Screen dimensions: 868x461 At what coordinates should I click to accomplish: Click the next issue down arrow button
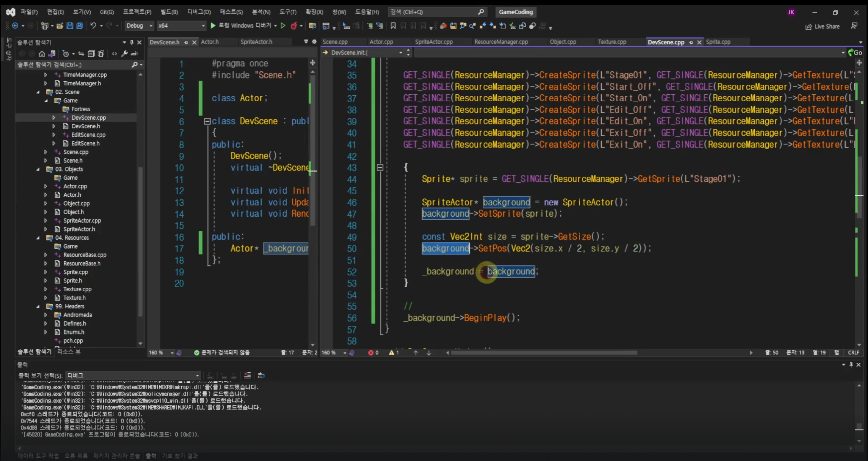(x=429, y=353)
